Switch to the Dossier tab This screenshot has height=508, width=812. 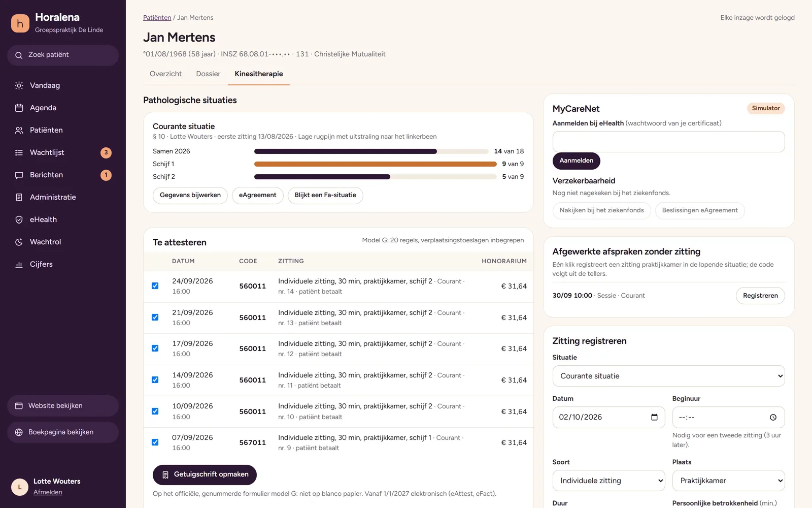(x=208, y=74)
